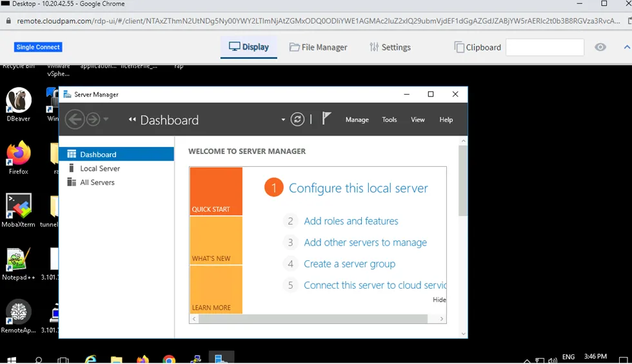The image size is (632, 364).
Task: Click the Task View taskbar icon
Action: pos(63,360)
